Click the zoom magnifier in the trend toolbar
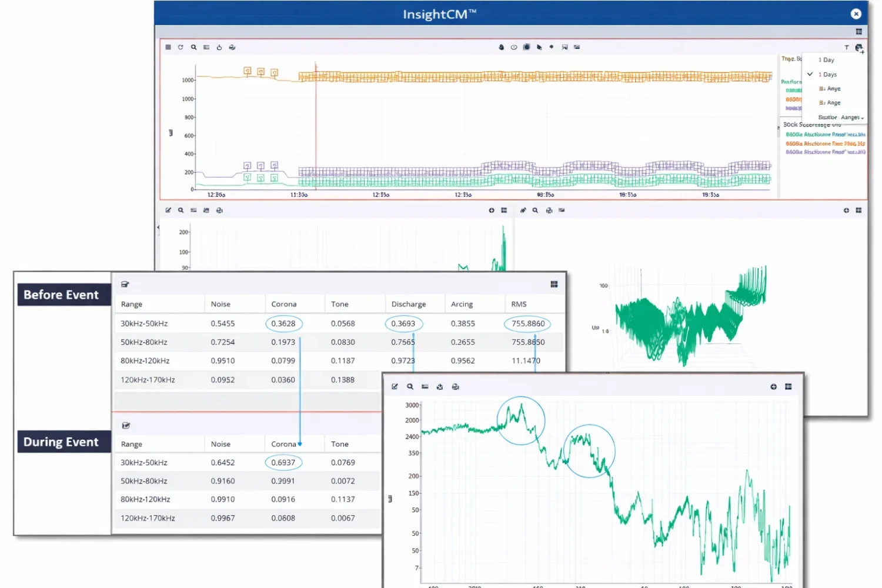This screenshot has height=588, width=882. coord(193,47)
